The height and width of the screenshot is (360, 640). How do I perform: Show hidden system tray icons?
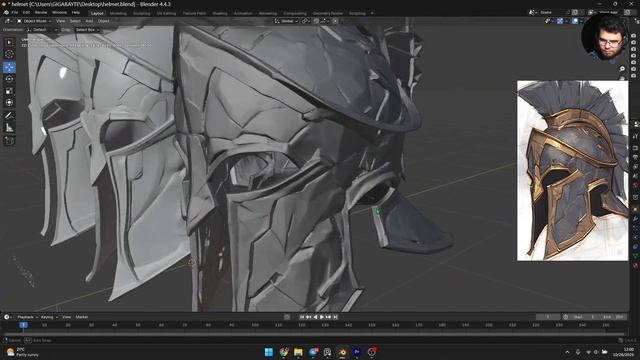(x=567, y=352)
